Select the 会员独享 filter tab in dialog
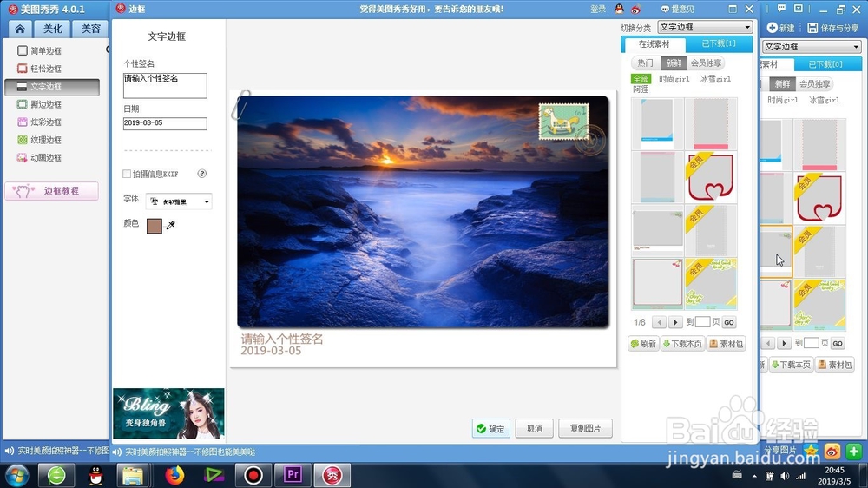Image resolution: width=868 pixels, height=488 pixels. coord(706,63)
